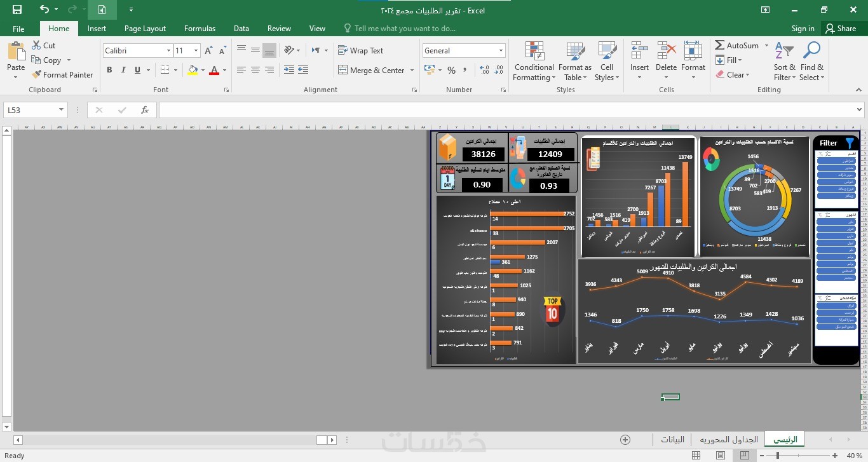Click the Tell me what you want search box
868x462 pixels.
tap(400, 29)
